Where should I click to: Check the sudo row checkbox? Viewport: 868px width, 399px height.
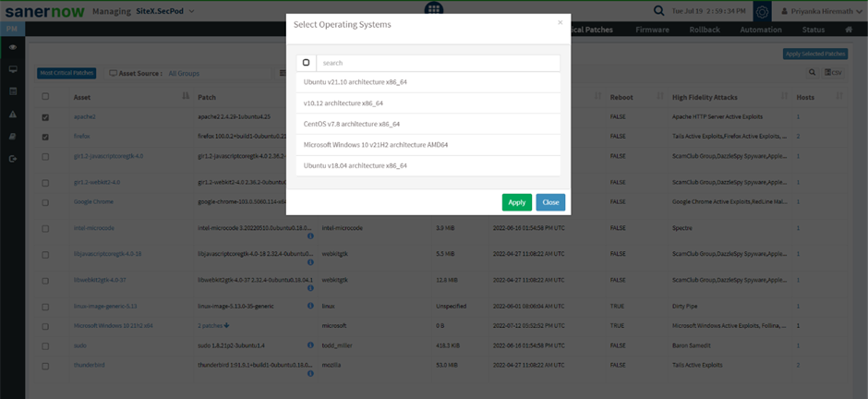click(x=45, y=345)
